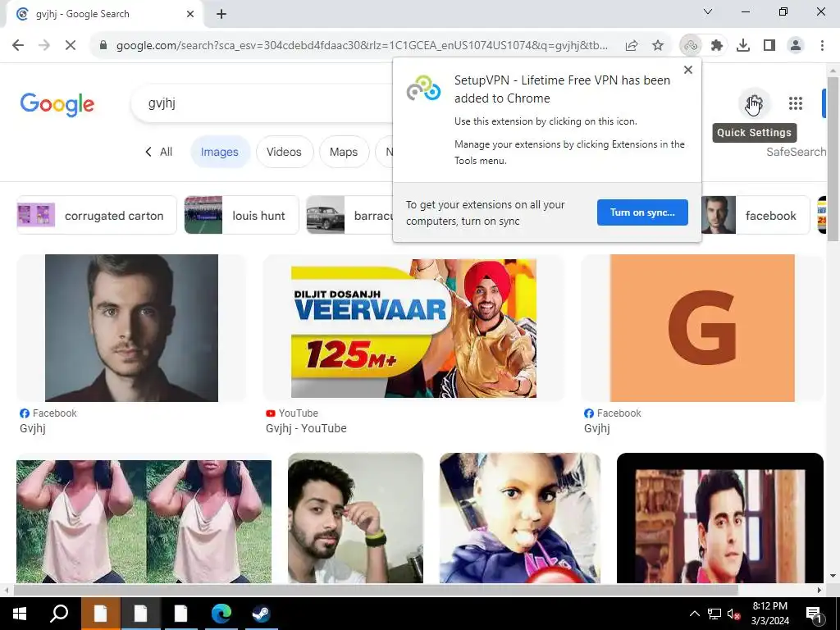Click the Gvjhj - YouTube result title

pos(306,428)
